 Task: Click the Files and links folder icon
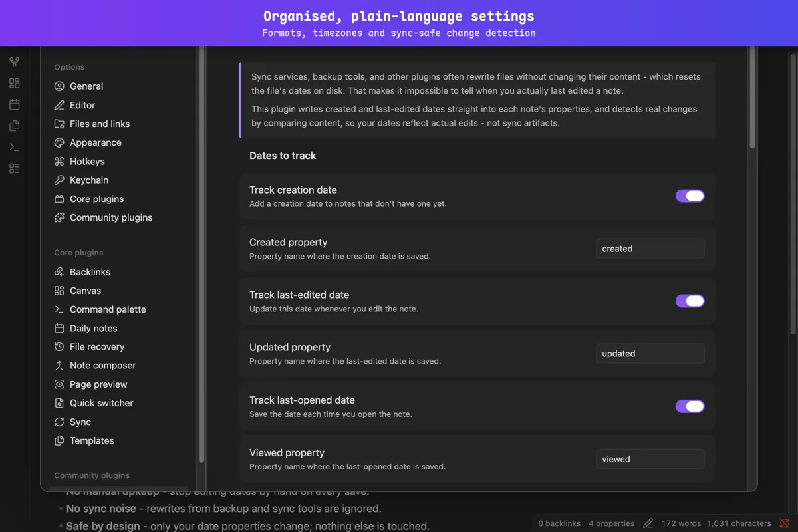point(59,124)
